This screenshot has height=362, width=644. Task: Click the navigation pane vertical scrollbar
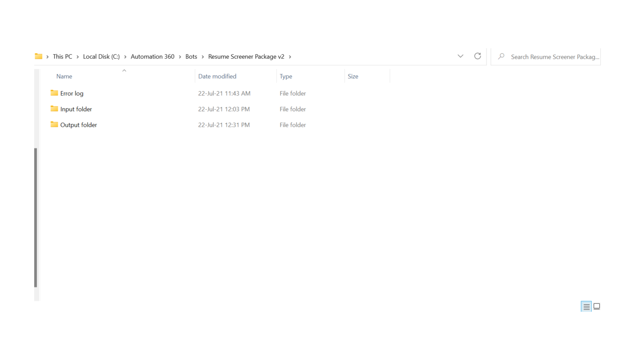point(36,218)
